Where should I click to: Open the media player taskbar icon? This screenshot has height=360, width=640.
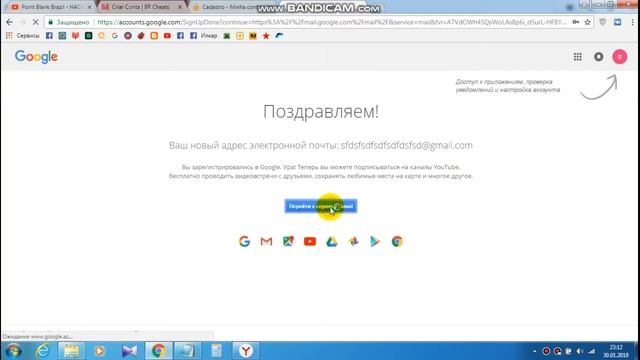pyautogui.click(x=100, y=351)
